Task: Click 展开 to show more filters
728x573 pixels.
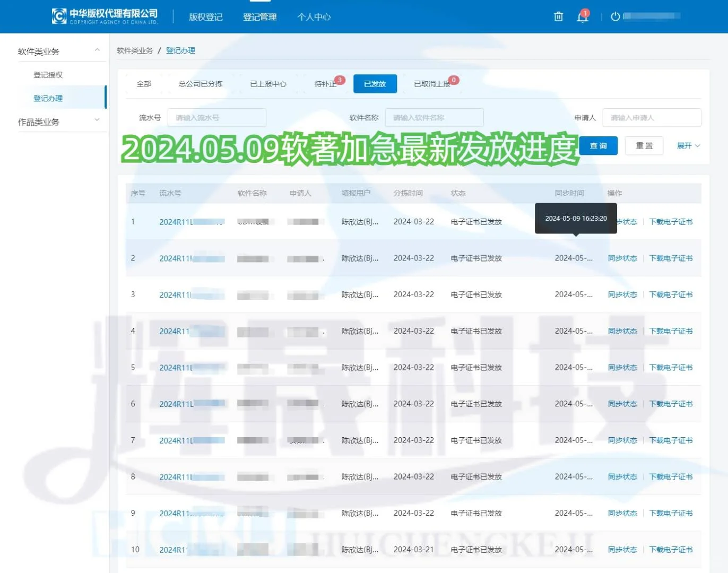Action: [x=688, y=145]
